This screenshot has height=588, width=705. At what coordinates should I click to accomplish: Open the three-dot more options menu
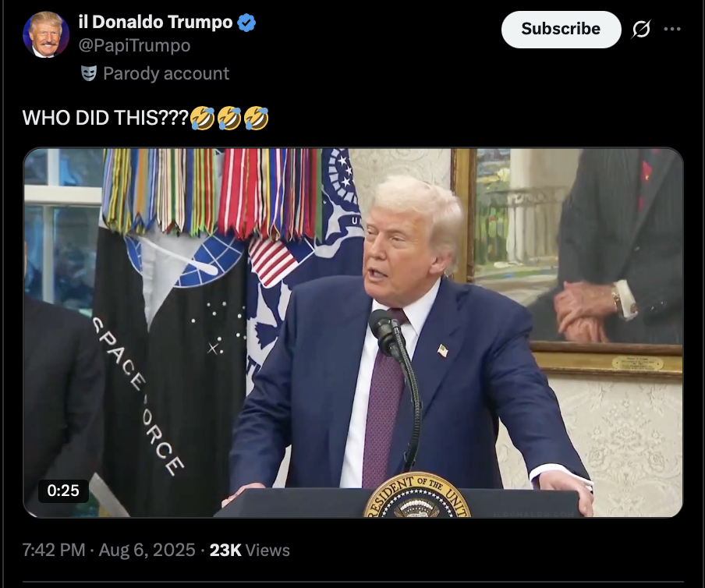(x=672, y=29)
